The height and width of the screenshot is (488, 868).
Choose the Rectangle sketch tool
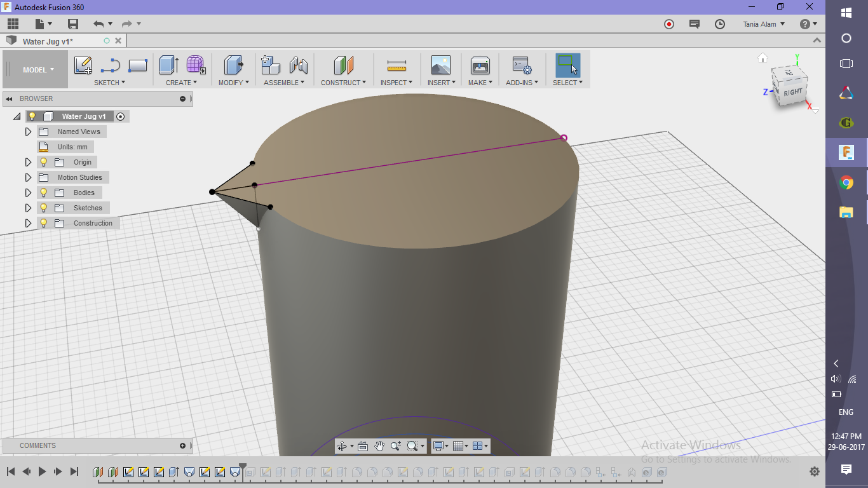pos(138,65)
